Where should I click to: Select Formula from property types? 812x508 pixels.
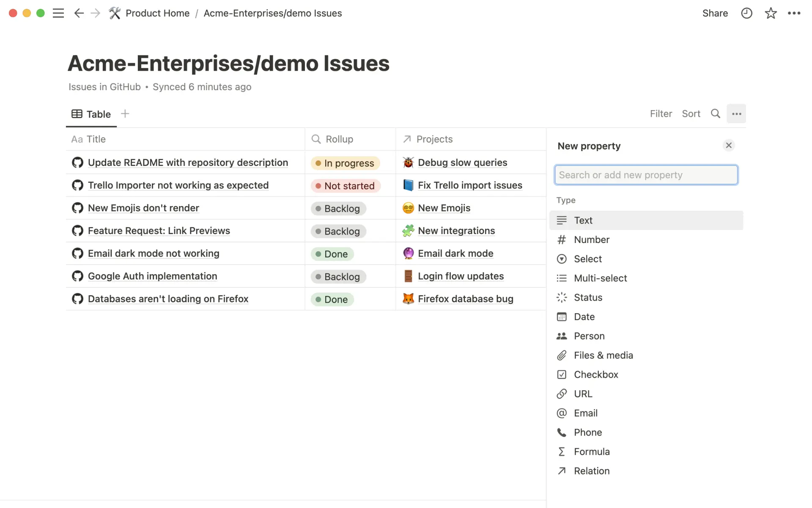click(591, 451)
